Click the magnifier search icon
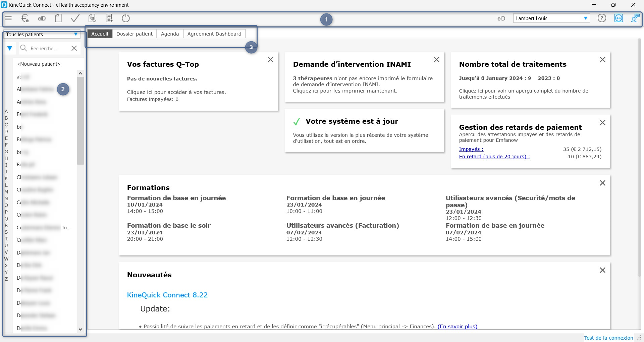The width and height of the screenshot is (644, 342). click(23, 48)
